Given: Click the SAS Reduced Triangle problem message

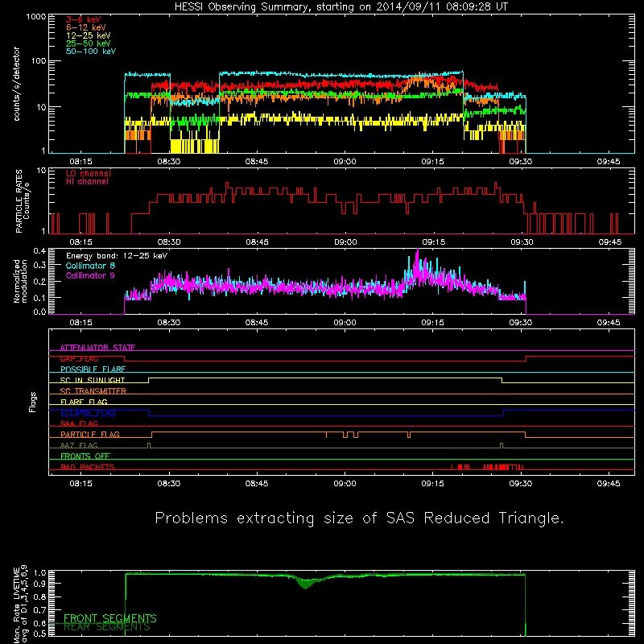Looking at the screenshot, I should (x=359, y=518).
